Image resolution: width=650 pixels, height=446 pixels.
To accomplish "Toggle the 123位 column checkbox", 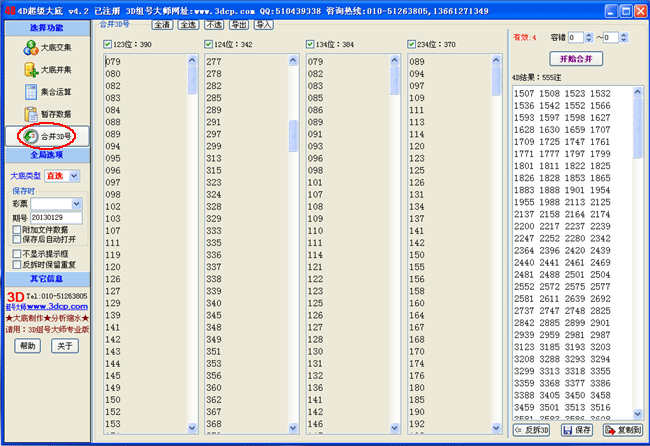I will click(x=108, y=44).
